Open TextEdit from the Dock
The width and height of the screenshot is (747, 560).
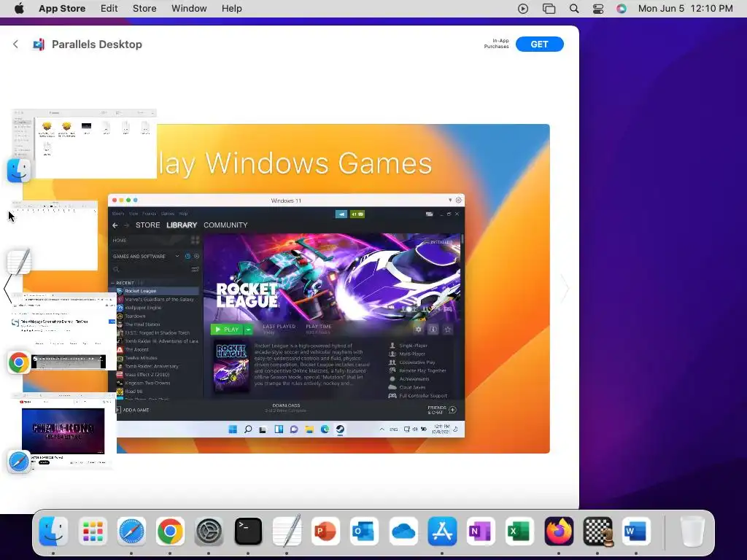tap(287, 531)
